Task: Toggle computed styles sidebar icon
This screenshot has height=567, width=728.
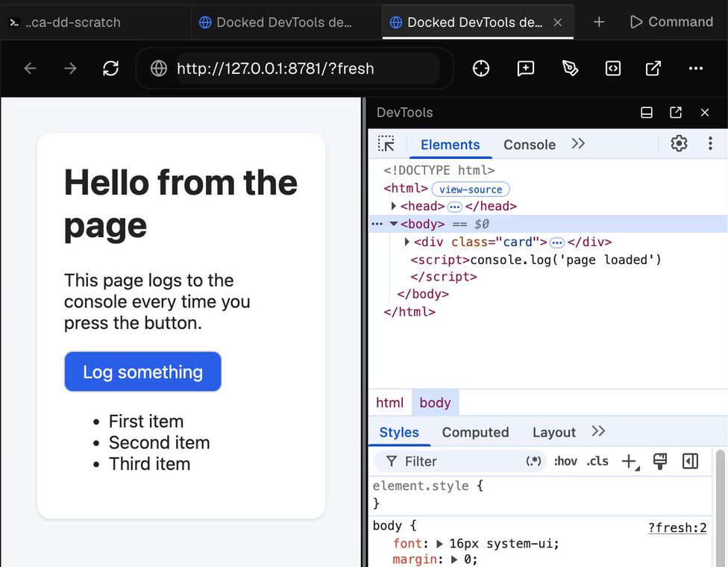Action: tap(690, 461)
